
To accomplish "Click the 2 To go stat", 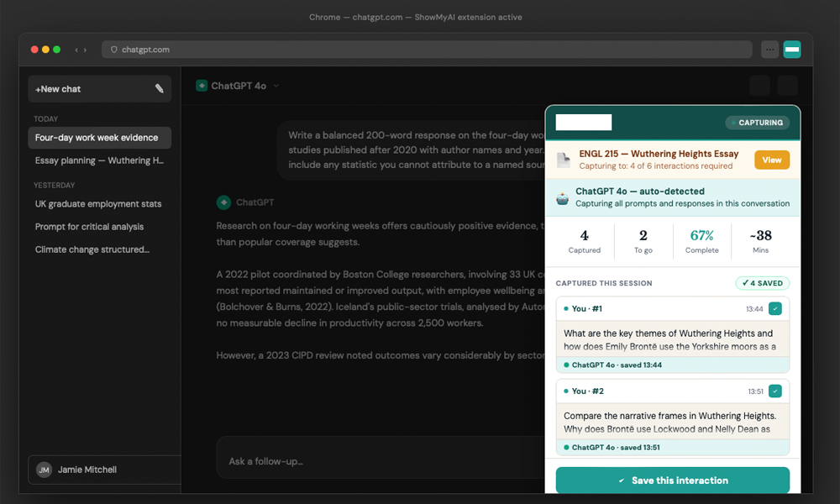I will [643, 242].
